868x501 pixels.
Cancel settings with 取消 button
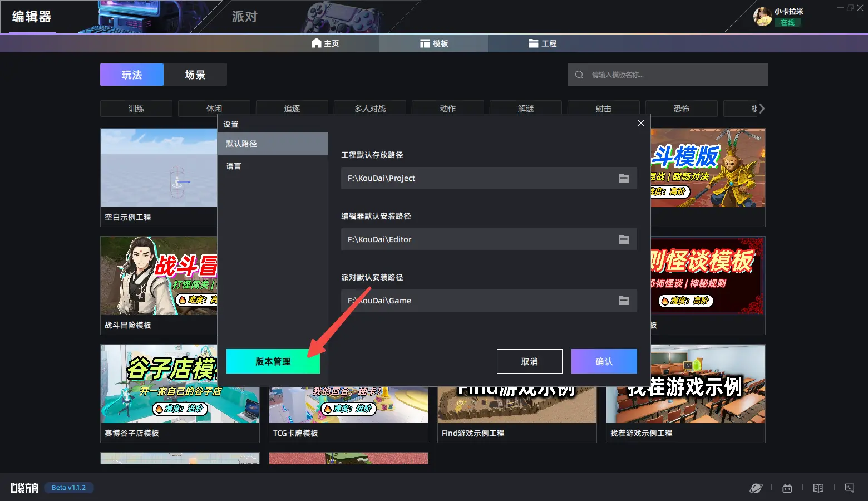tap(529, 361)
